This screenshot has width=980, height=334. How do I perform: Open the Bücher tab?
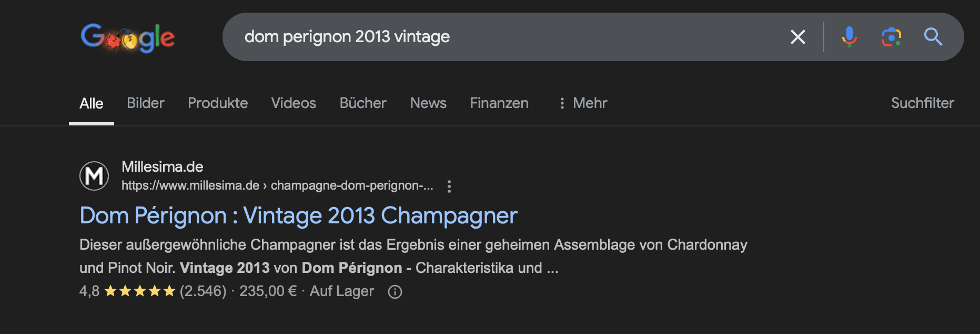[363, 103]
